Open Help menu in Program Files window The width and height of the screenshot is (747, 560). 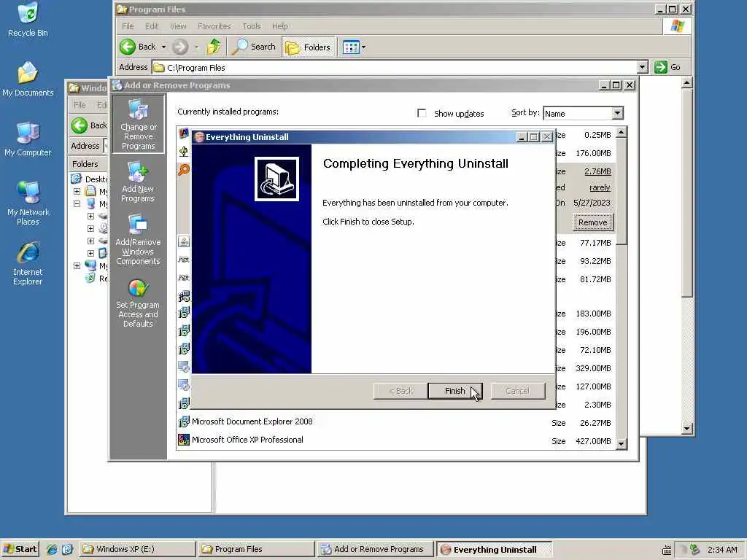click(279, 26)
